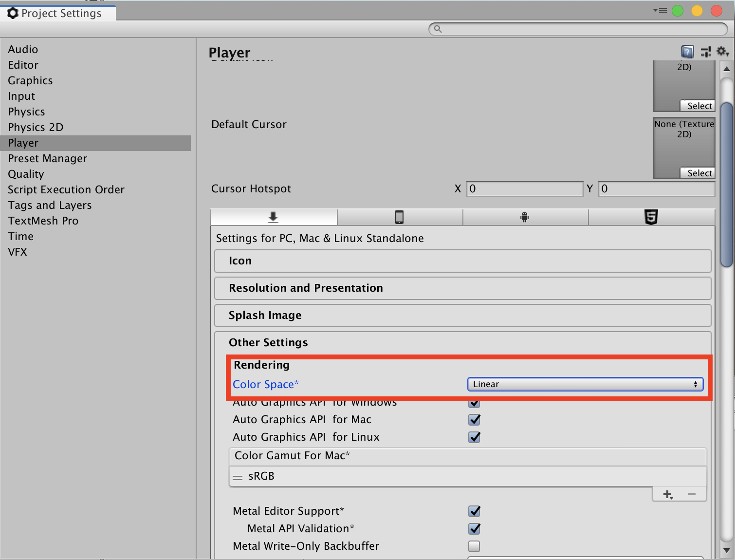
Task: Select the PC standalone download-arrow tab
Action: [x=273, y=217]
